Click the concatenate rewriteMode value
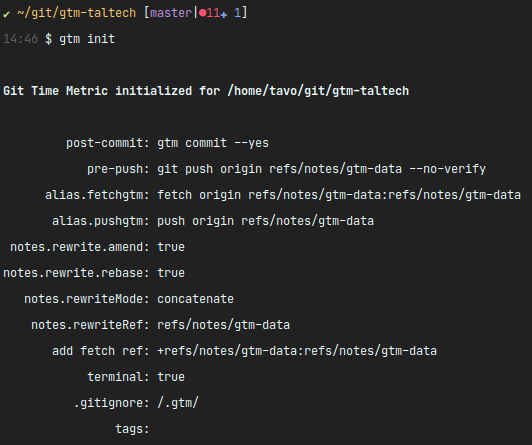 (195, 299)
